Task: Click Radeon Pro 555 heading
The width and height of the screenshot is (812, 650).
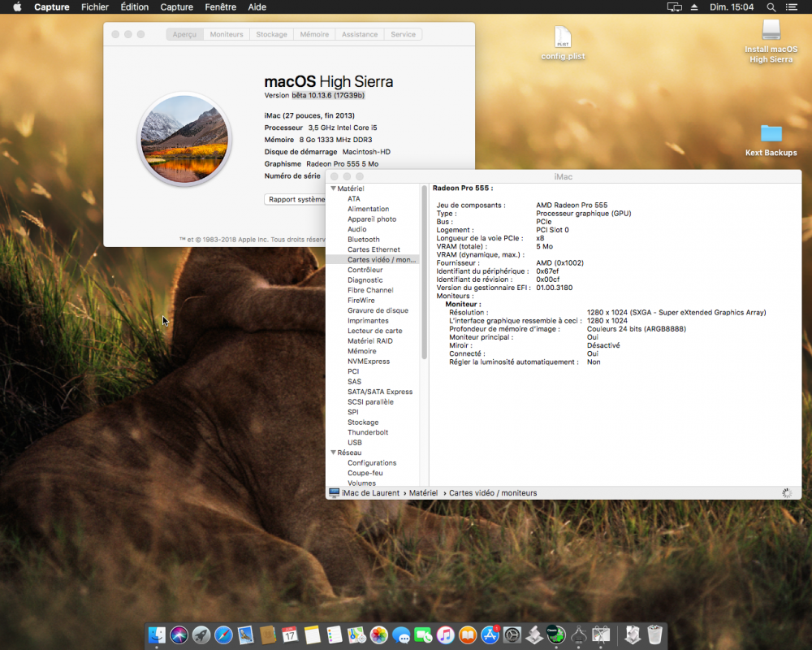Action: click(x=463, y=188)
